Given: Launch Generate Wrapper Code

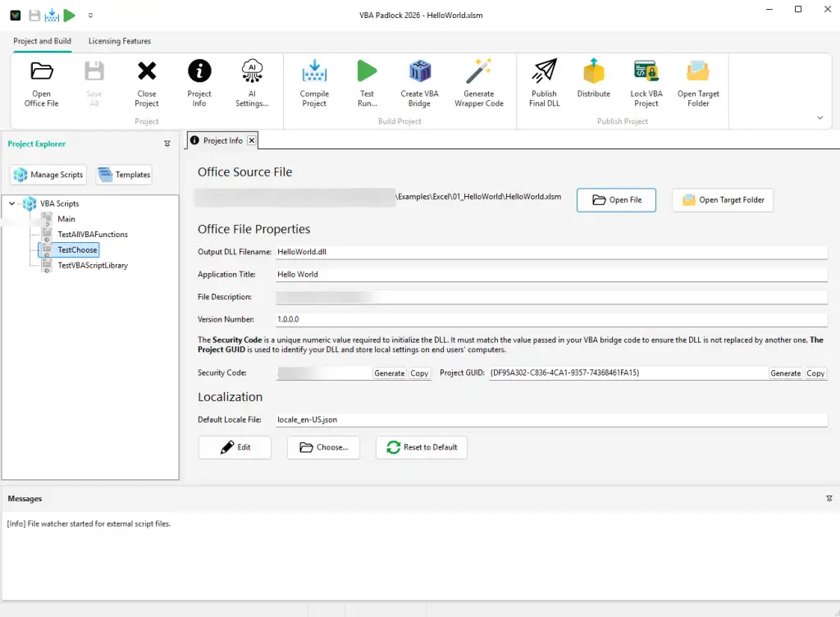Looking at the screenshot, I should tap(479, 81).
